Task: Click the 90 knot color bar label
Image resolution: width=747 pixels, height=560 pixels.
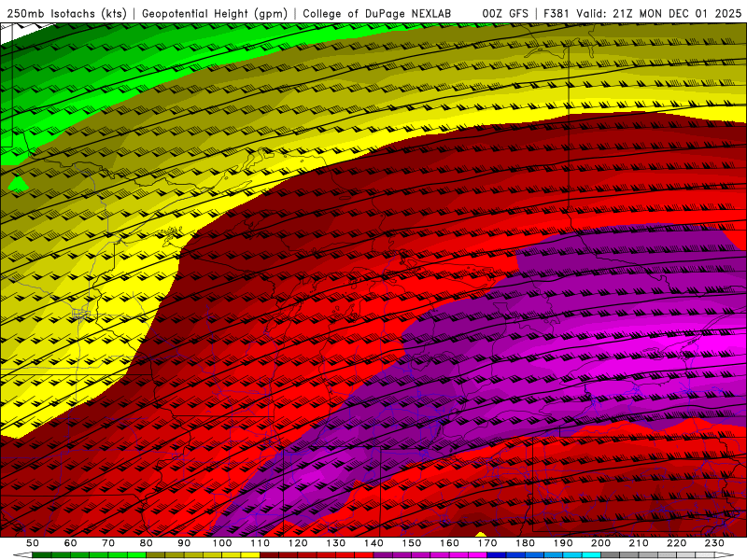Action: pyautogui.click(x=184, y=543)
